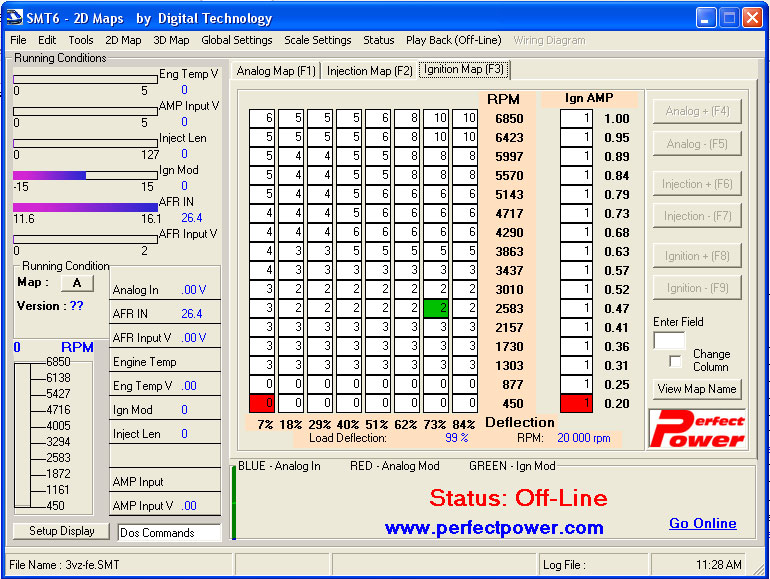Image resolution: width=770 pixels, height=579 pixels.
Task: Click the 20 000 rpm value
Action: (x=583, y=438)
